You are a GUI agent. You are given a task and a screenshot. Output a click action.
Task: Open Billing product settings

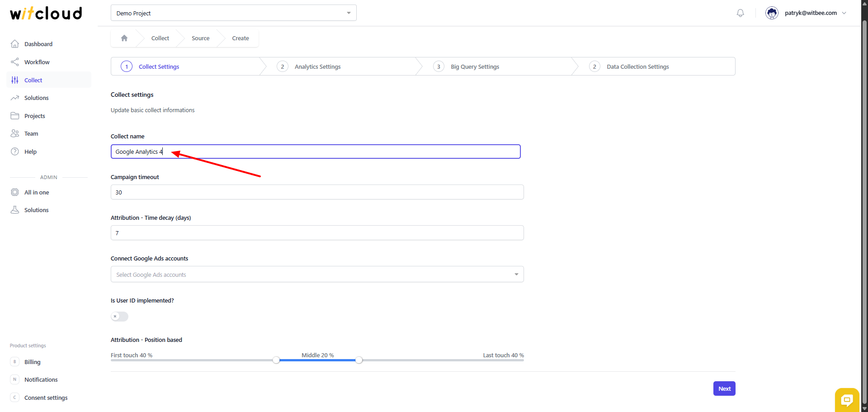[x=32, y=362]
